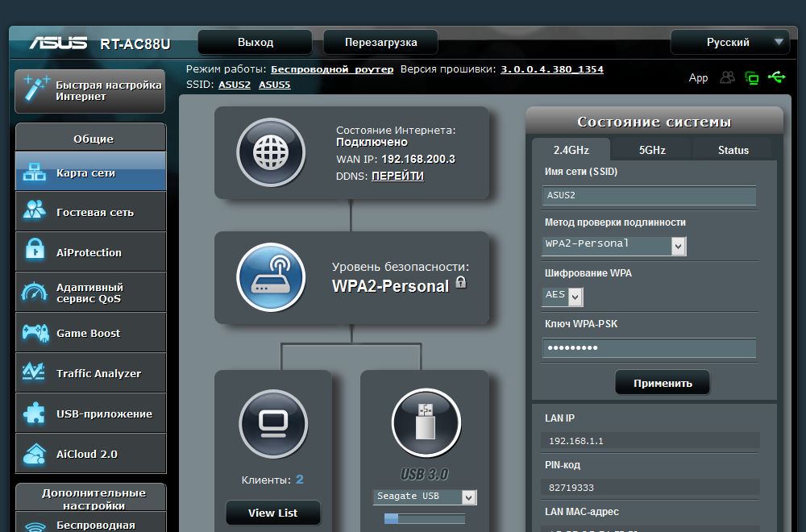Click the Network Map (Карта сети) icon
The image size is (806, 532).
35,172
